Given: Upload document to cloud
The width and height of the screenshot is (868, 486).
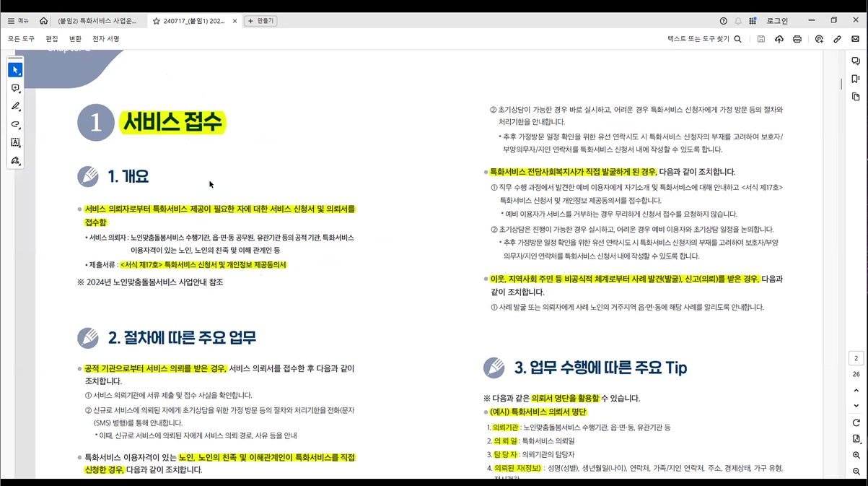Looking at the screenshot, I should coord(779,39).
